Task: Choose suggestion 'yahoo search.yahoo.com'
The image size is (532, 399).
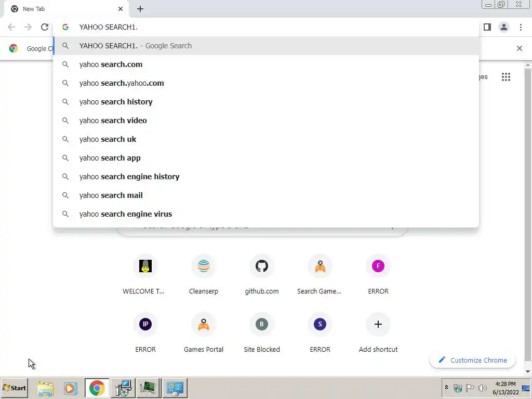Action: [x=267, y=83]
